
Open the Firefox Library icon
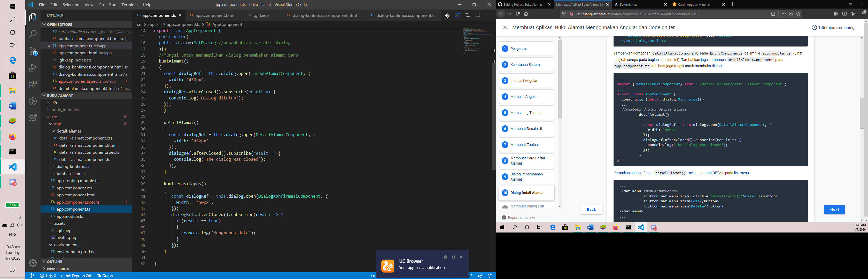pos(836,14)
